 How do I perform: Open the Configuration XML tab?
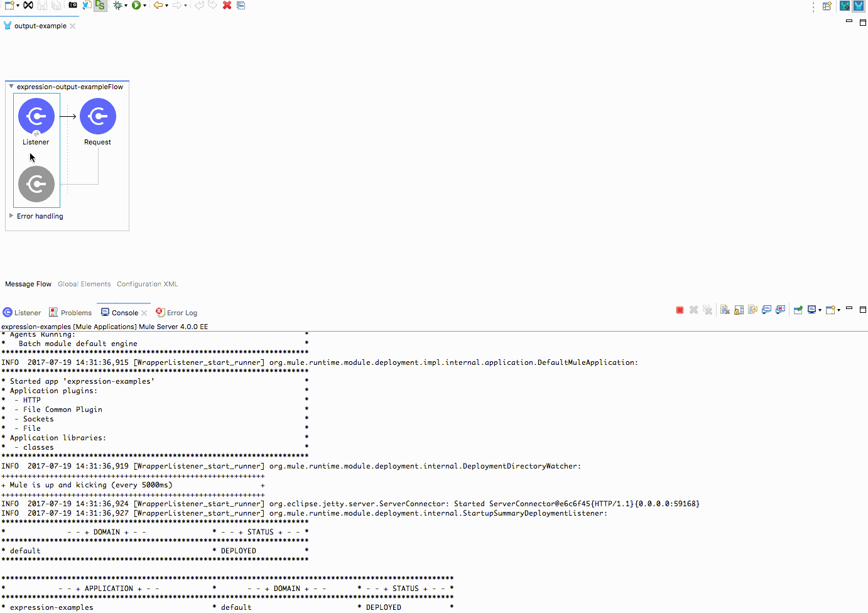[147, 284]
